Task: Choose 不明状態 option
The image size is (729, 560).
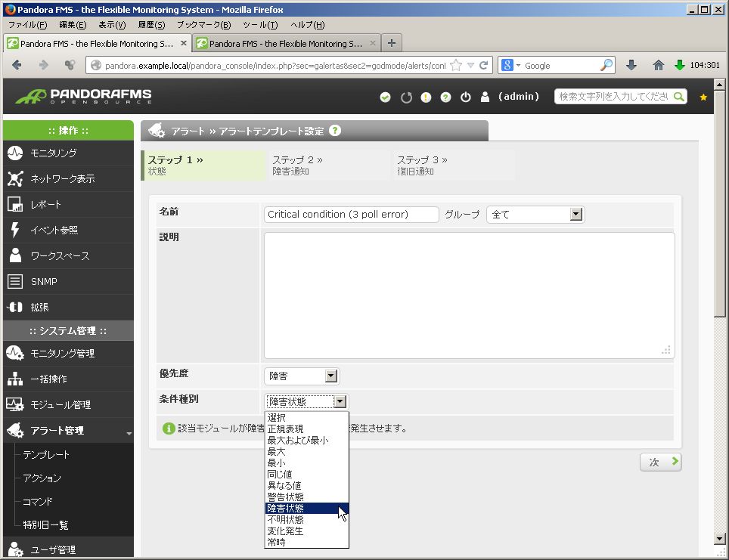Action: pyautogui.click(x=306, y=520)
